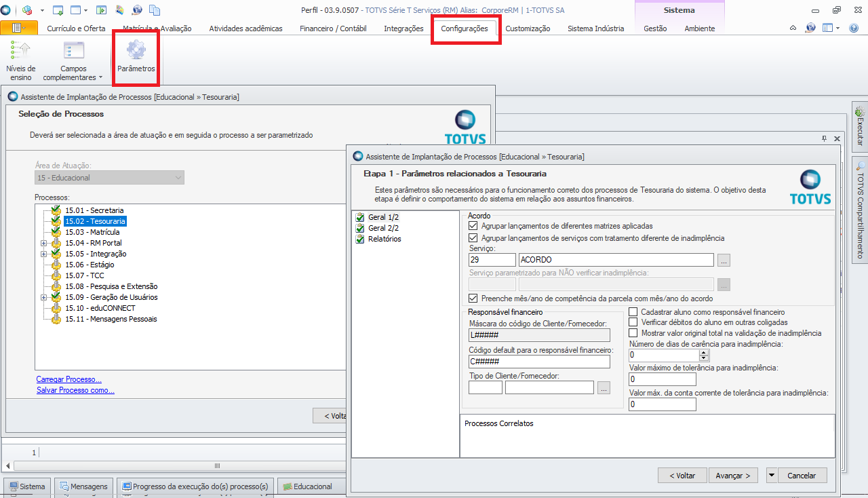This screenshot has width=868, height=498.
Task: Expand the 15.04 - RM Portal node
Action: [x=44, y=243]
